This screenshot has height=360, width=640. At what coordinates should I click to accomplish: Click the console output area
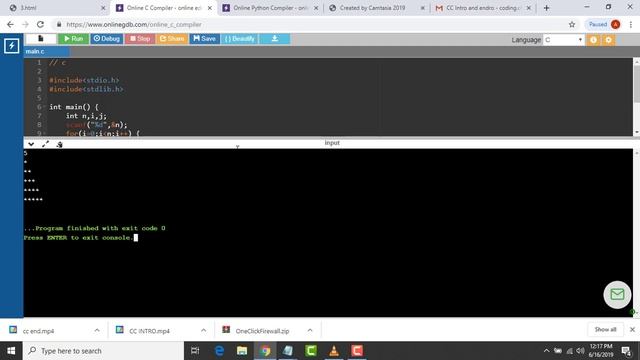tap(328, 233)
